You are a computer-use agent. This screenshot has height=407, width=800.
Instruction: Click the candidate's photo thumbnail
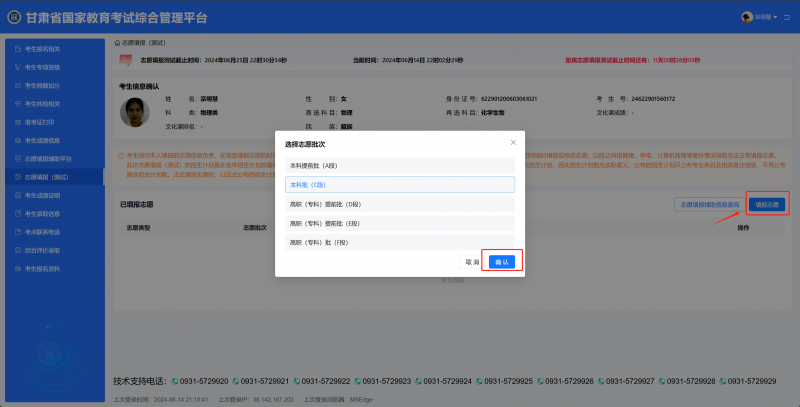coord(131,113)
